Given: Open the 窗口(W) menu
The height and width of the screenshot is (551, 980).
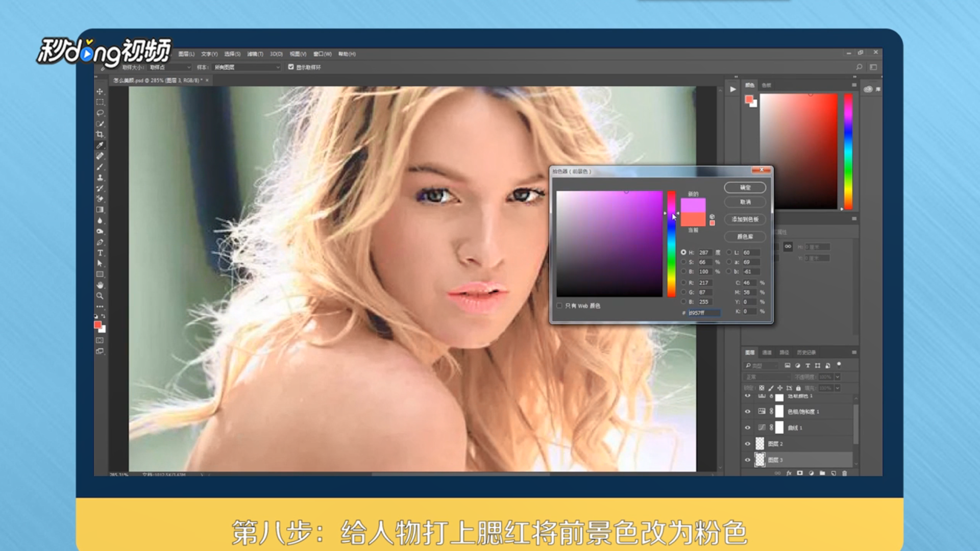Looking at the screenshot, I should pos(322,54).
